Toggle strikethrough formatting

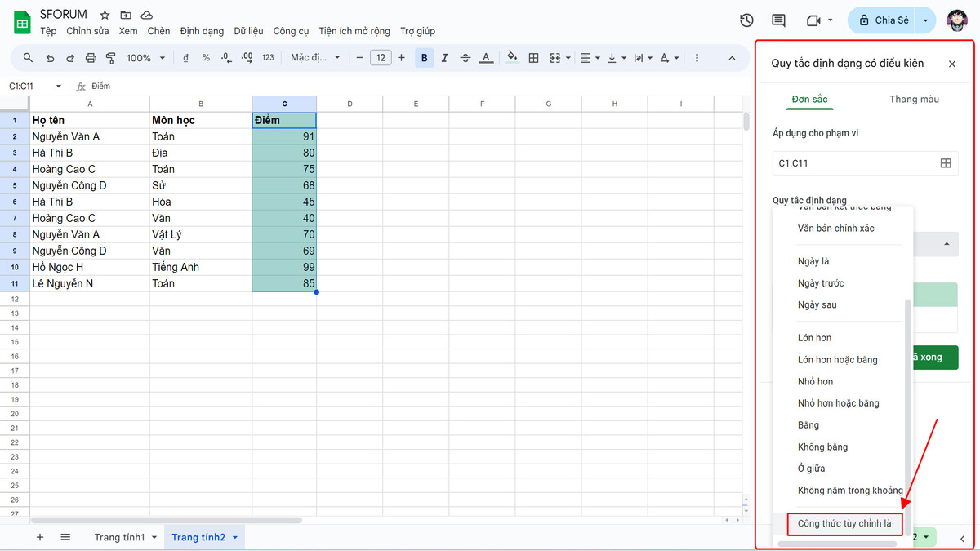[465, 58]
